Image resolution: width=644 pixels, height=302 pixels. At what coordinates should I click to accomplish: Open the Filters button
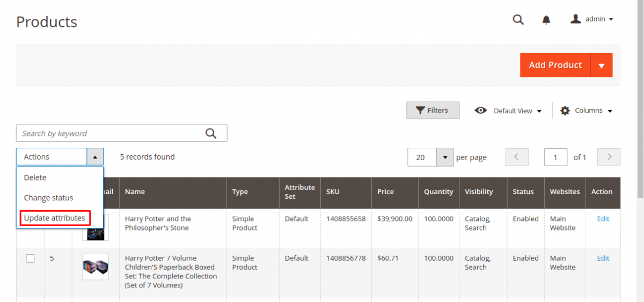click(433, 110)
